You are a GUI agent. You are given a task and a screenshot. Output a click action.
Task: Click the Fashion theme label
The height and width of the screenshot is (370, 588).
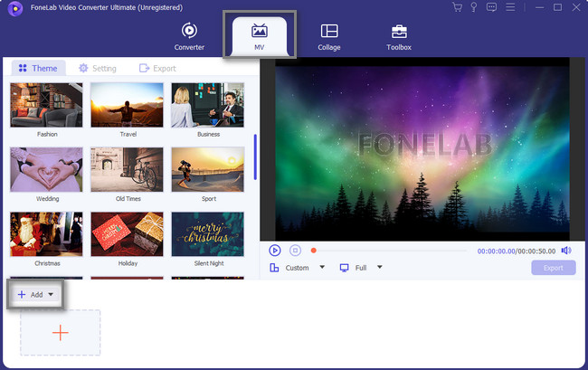pyautogui.click(x=47, y=134)
